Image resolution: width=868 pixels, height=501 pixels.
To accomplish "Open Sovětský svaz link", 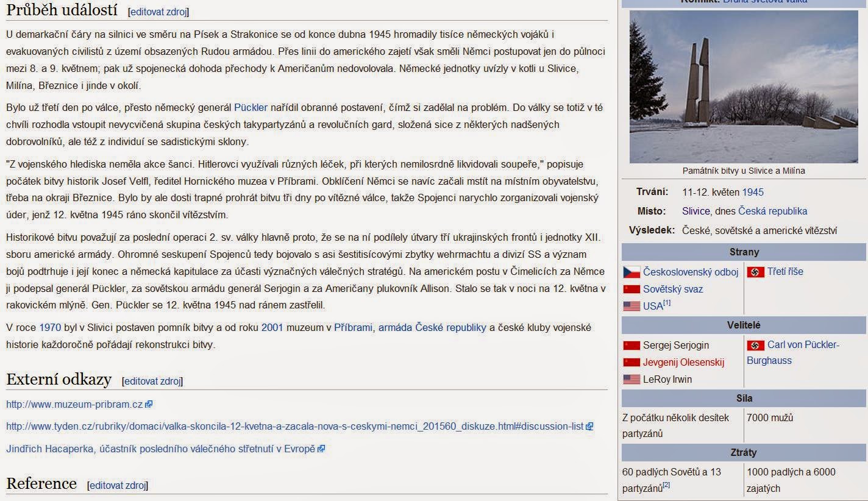I will pos(673,290).
